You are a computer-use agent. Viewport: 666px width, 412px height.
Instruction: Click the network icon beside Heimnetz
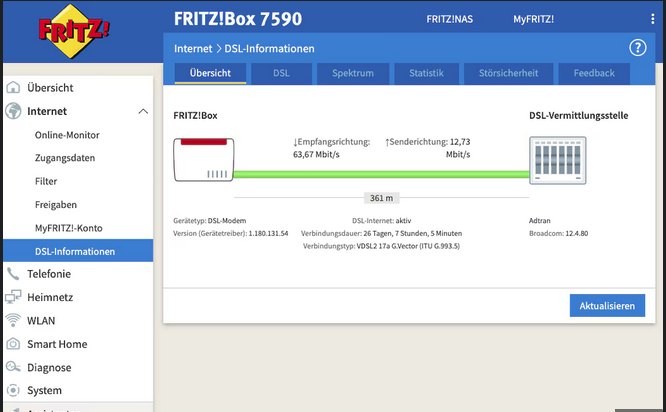(13, 296)
